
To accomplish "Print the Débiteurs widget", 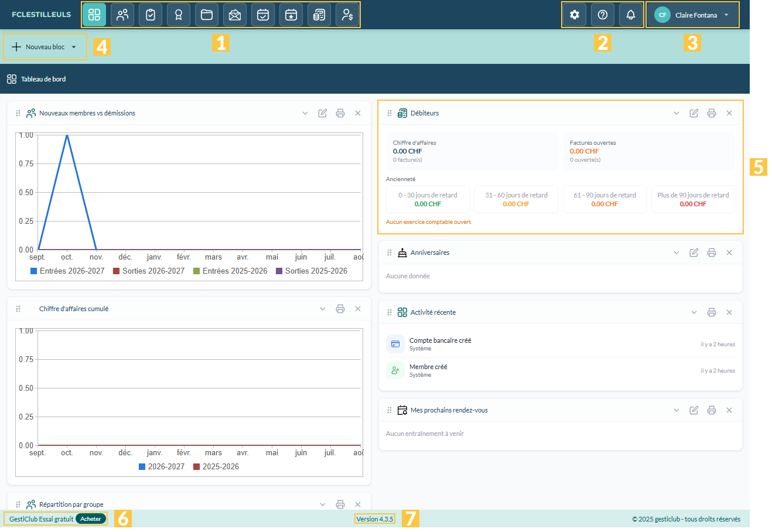I will click(712, 113).
